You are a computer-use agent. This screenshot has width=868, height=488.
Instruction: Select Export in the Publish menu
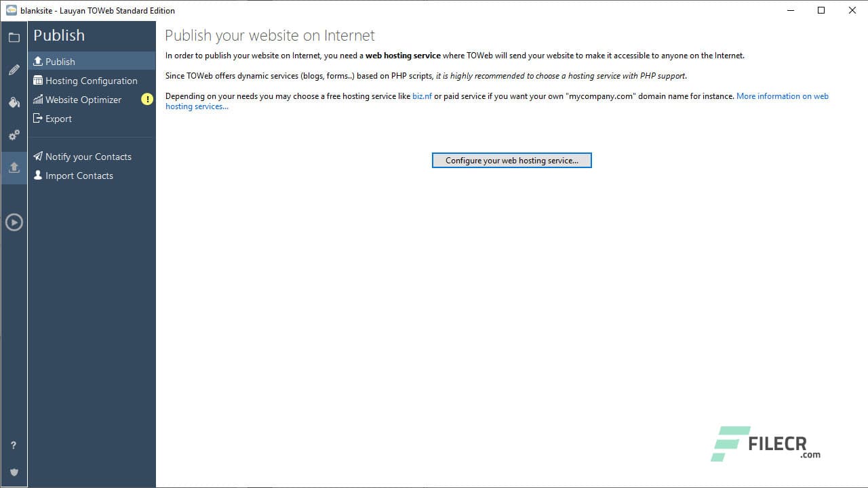tap(58, 119)
